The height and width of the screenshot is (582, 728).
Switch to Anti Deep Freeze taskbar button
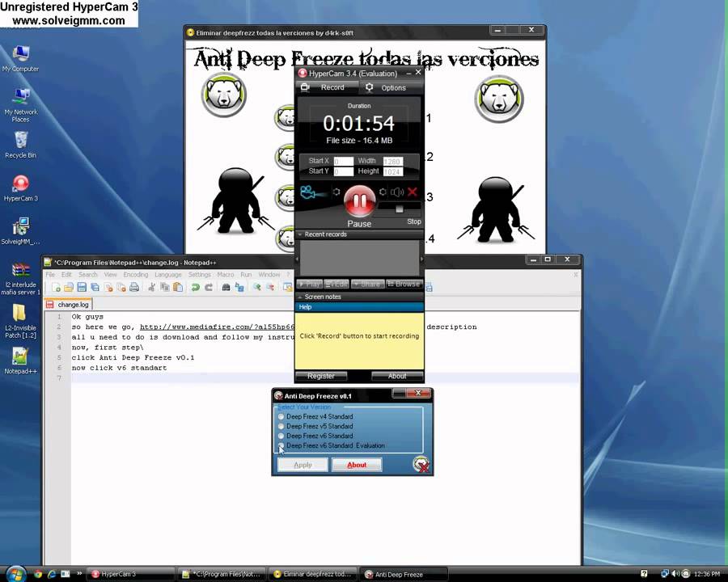404,575
